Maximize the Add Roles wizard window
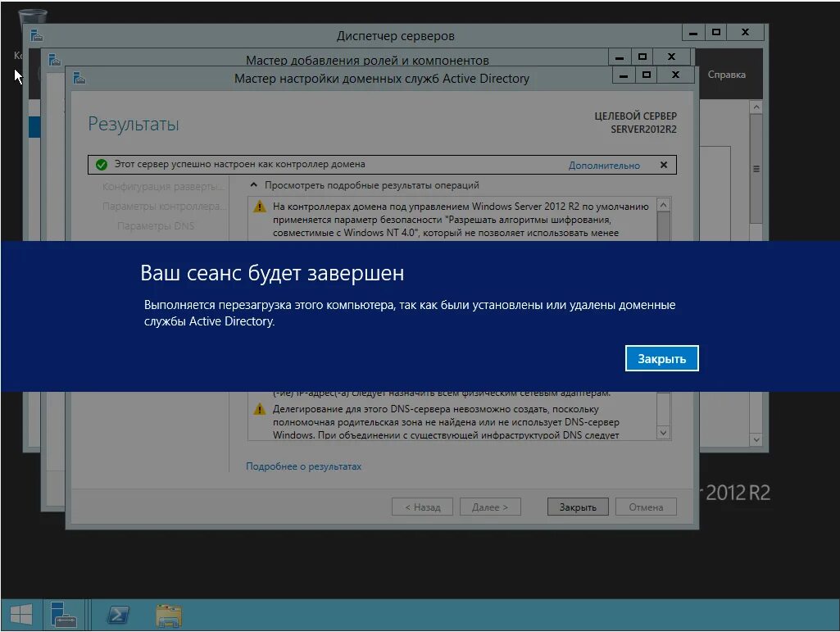840x632 pixels. pyautogui.click(x=642, y=57)
